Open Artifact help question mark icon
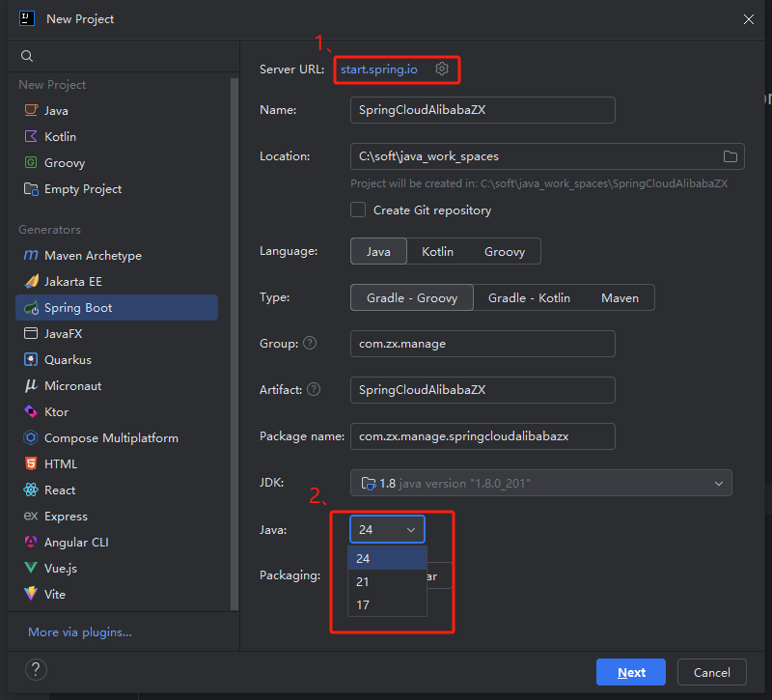Screen dimensions: 772x700 pyautogui.click(x=314, y=390)
